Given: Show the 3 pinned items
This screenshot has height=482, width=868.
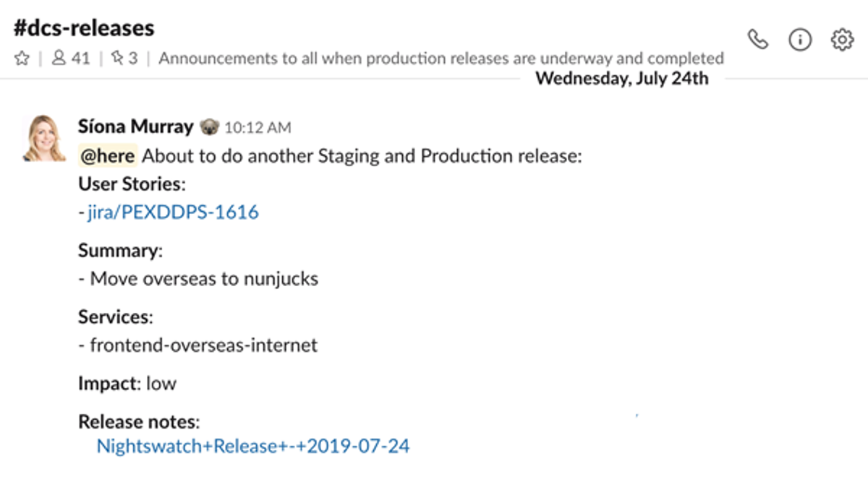Looking at the screenshot, I should (124, 59).
